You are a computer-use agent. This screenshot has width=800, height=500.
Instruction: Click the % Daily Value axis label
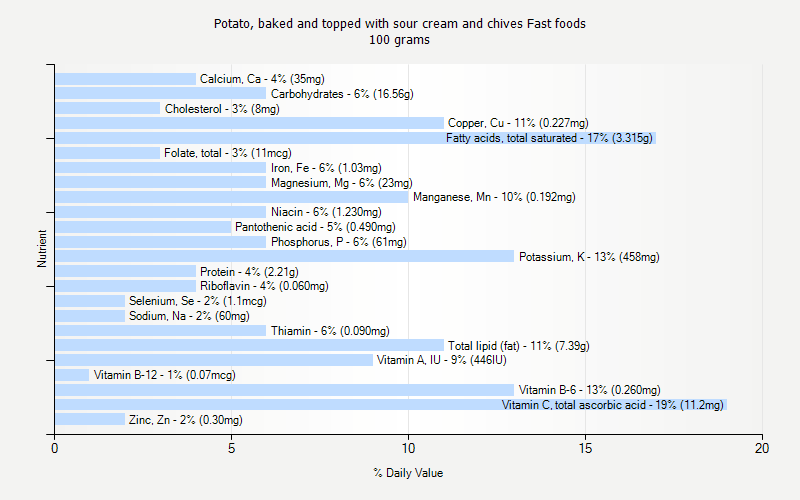pyautogui.click(x=408, y=473)
